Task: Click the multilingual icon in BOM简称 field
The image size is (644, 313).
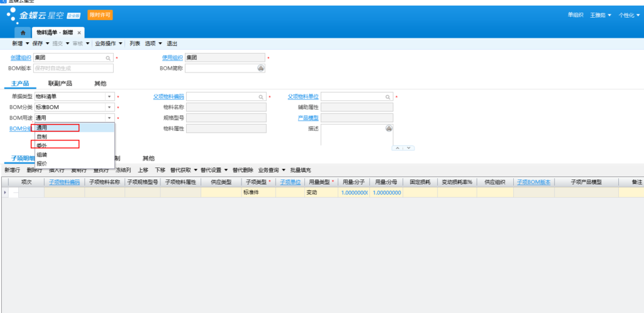Action: [260, 68]
